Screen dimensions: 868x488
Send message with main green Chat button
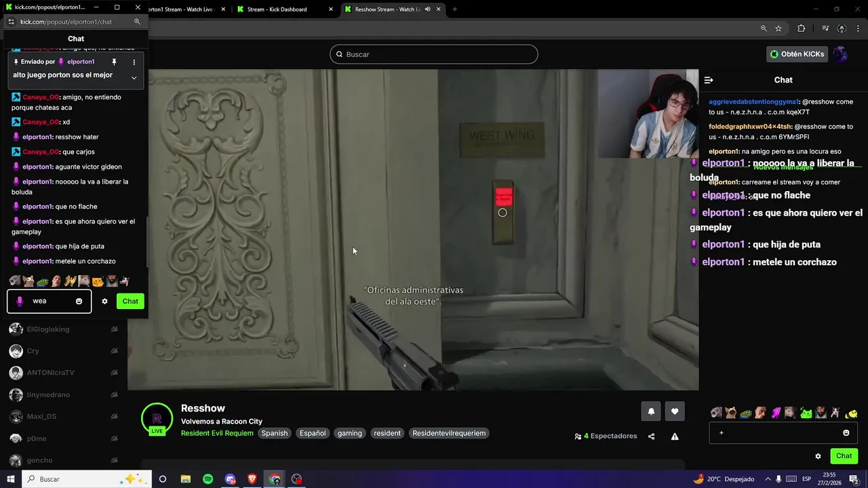(x=844, y=456)
